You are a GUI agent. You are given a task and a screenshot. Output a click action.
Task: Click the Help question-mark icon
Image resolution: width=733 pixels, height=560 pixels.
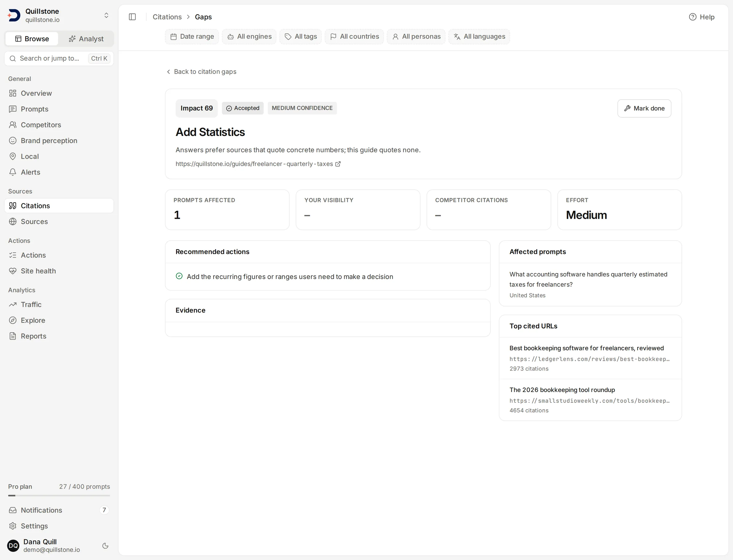coord(692,17)
